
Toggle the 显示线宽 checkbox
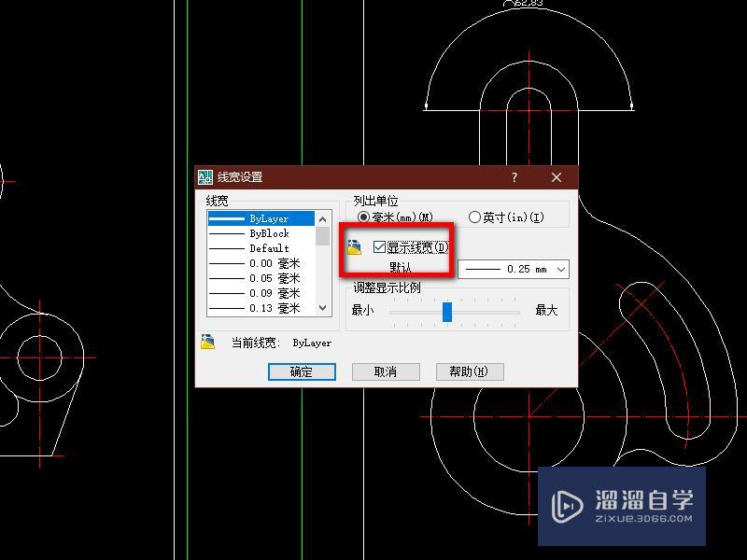click(380, 246)
